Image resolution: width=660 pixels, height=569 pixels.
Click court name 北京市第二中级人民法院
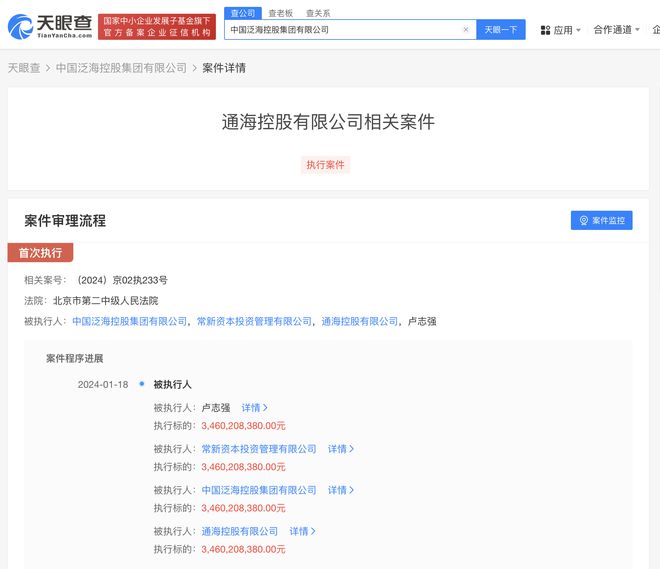coord(106,300)
